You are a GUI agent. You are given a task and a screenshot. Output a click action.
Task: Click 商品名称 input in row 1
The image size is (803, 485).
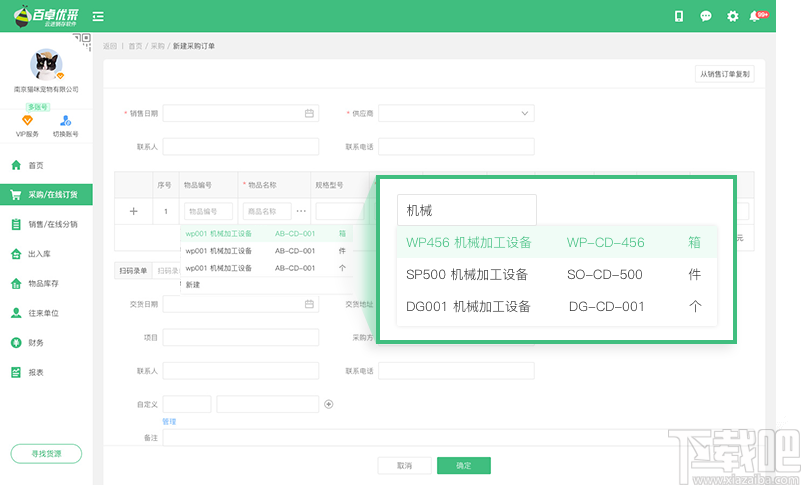267,211
